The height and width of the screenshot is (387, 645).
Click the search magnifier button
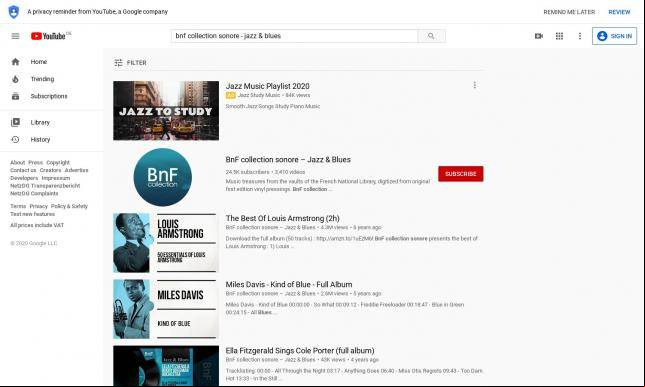431,36
